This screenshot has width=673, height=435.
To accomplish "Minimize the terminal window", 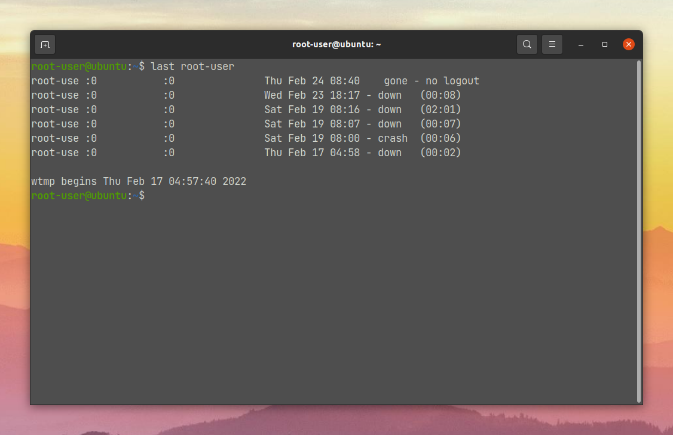I will pos(581,45).
